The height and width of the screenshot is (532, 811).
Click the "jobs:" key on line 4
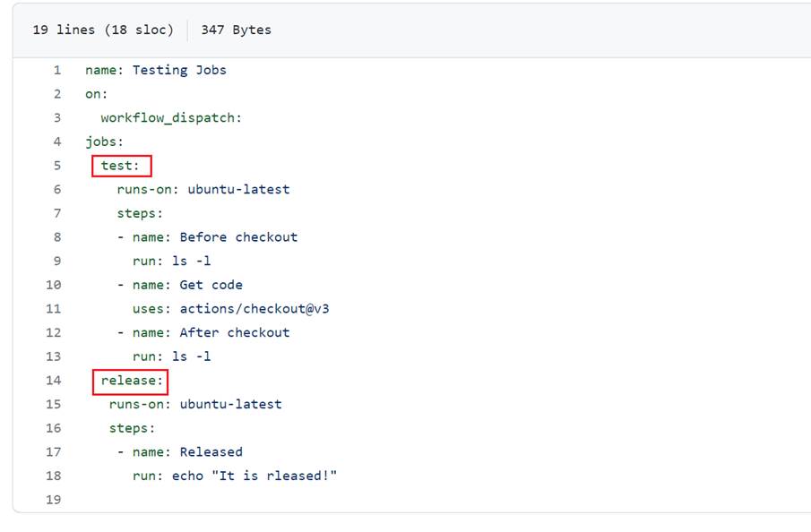pyautogui.click(x=104, y=142)
